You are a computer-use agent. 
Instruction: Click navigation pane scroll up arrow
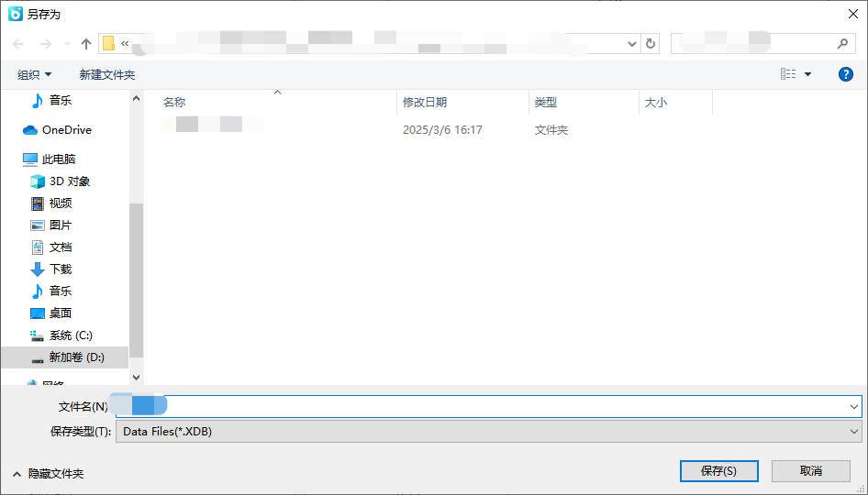click(136, 98)
